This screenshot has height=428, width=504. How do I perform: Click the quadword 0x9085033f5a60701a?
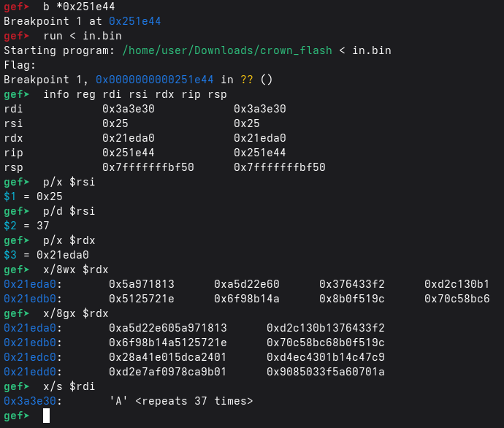(x=326, y=372)
